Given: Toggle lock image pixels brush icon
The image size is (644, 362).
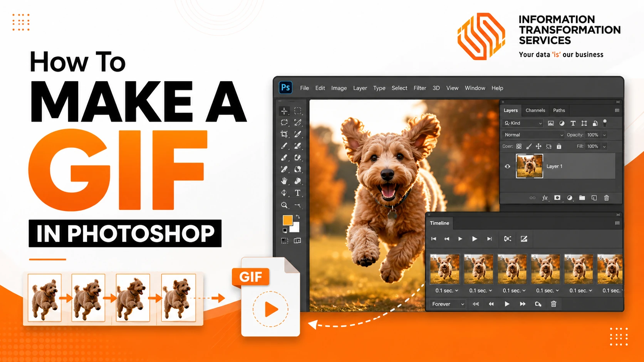Looking at the screenshot, I should click(x=529, y=146).
